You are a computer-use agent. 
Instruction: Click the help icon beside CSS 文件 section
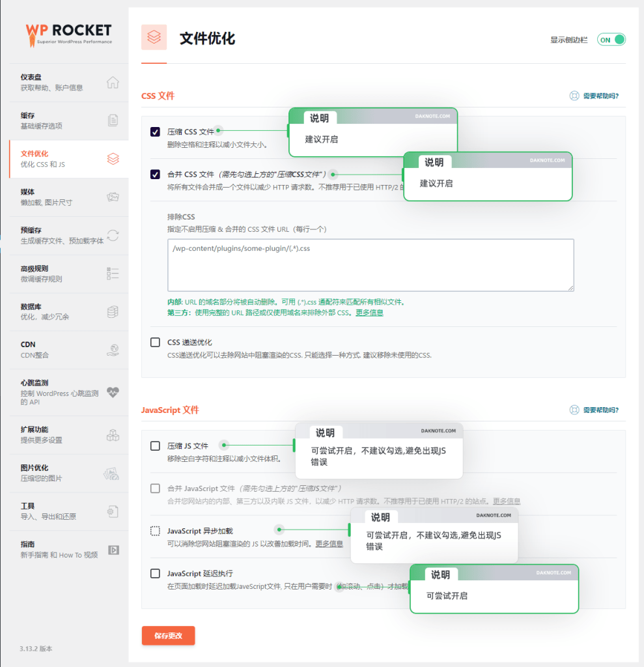point(574,95)
